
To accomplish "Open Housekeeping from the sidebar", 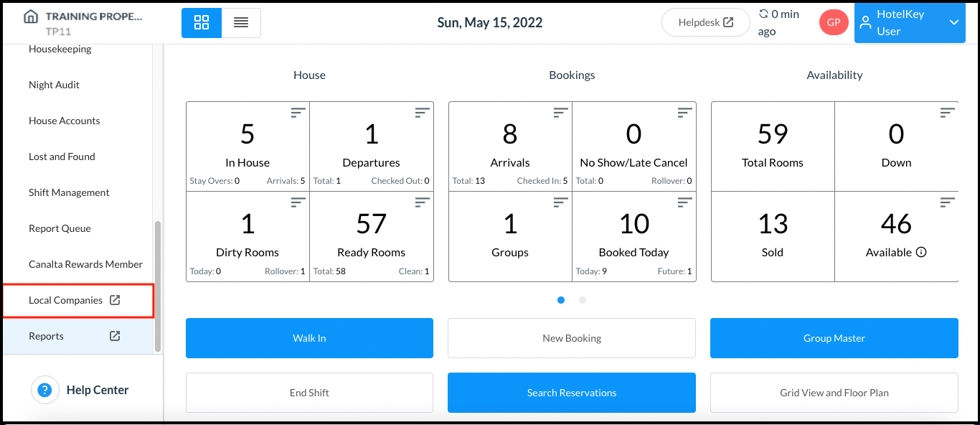I will pyautogui.click(x=60, y=48).
